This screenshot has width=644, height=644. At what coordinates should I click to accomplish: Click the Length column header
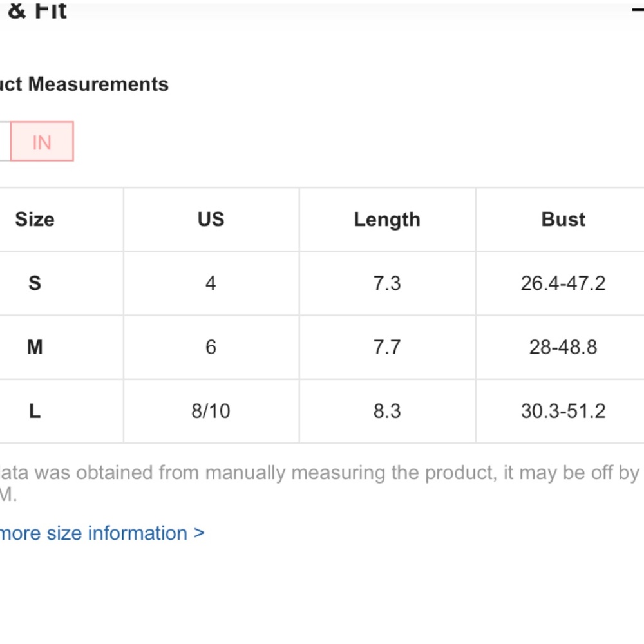387,220
